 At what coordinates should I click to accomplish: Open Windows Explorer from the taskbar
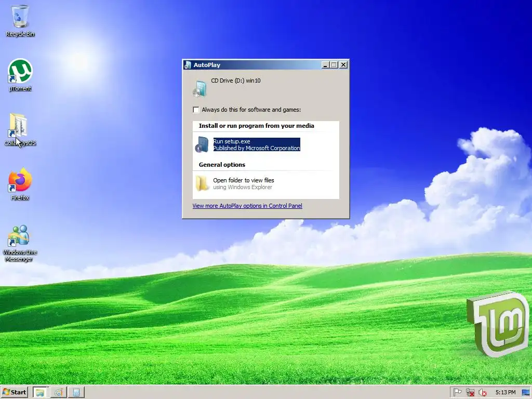40,392
